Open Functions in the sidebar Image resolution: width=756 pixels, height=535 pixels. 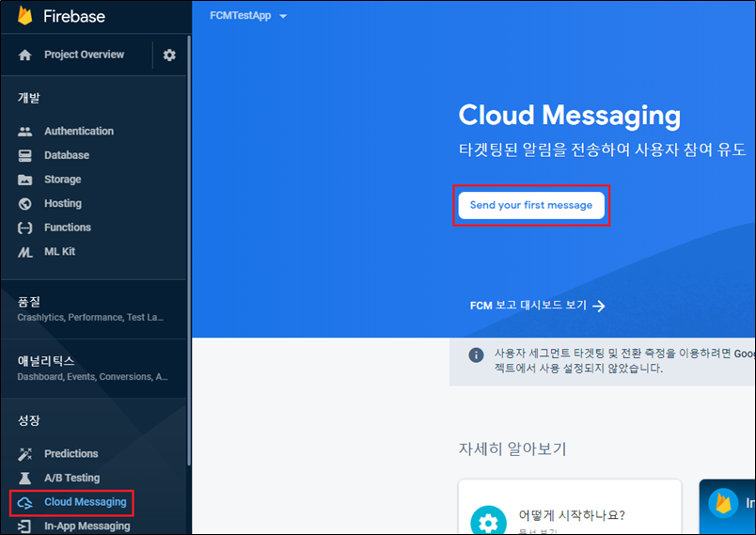pyautogui.click(x=68, y=228)
